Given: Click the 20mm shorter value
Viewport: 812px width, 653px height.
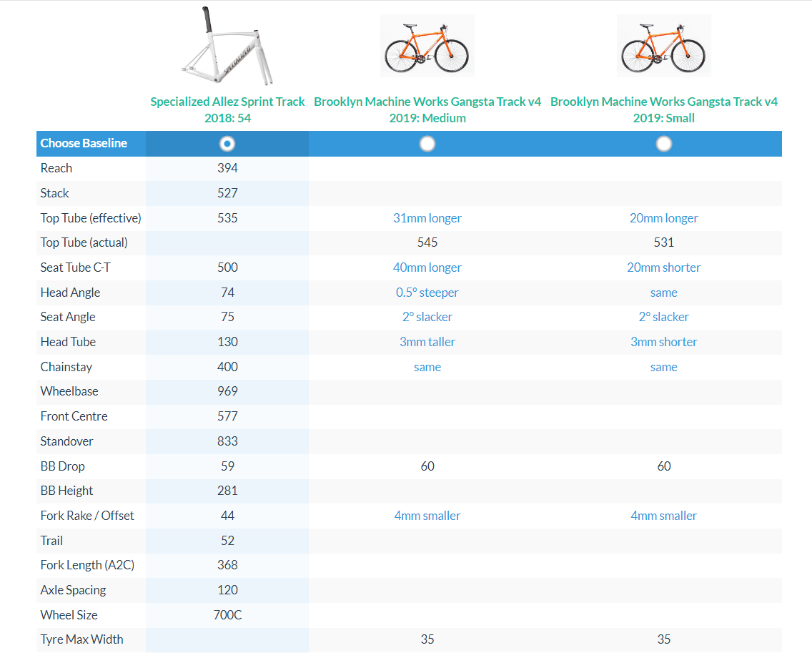Looking at the screenshot, I should click(x=664, y=267).
